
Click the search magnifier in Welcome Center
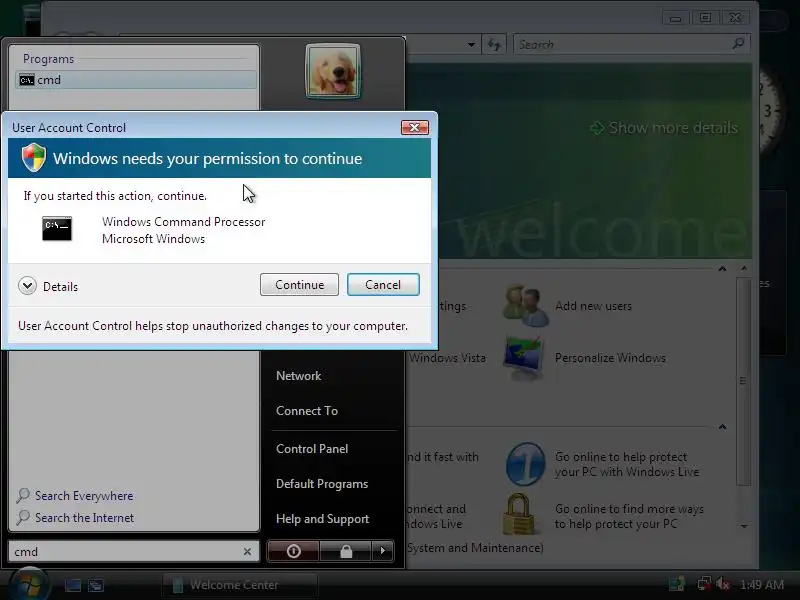pyautogui.click(x=738, y=44)
